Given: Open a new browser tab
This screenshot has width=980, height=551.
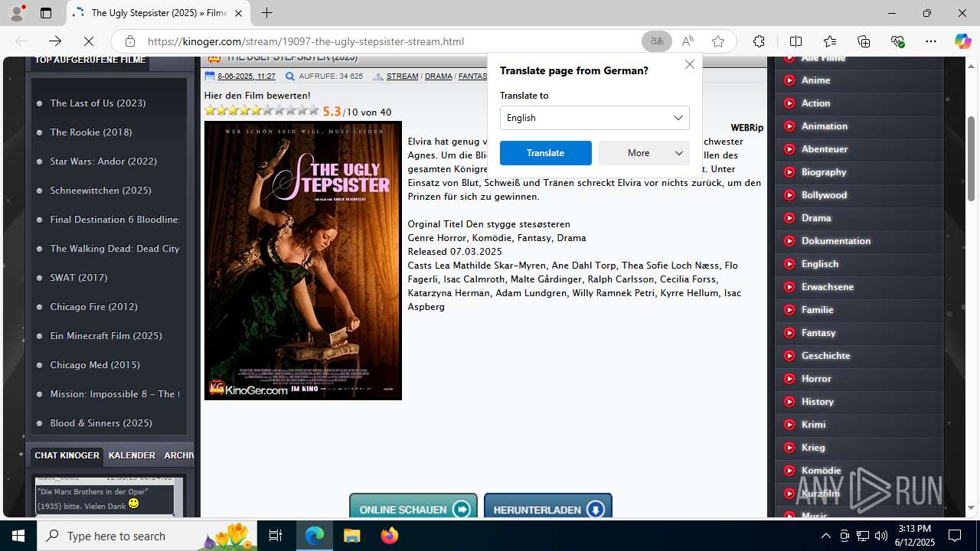Looking at the screenshot, I should [x=266, y=13].
